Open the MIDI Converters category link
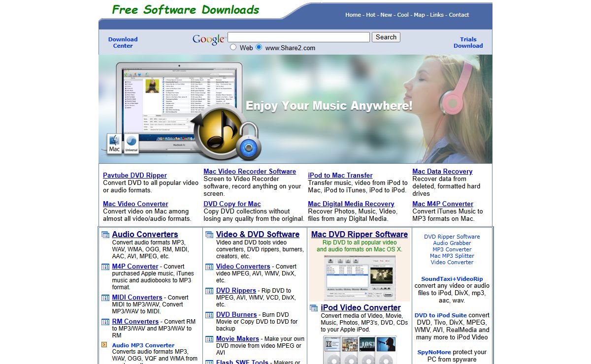The width and height of the screenshot is (591, 364). coord(137,297)
